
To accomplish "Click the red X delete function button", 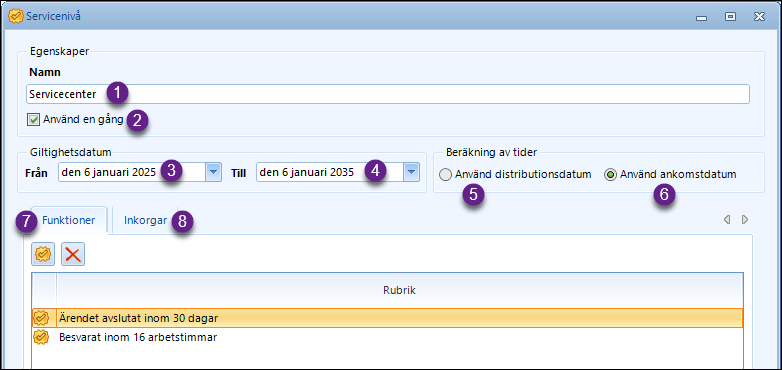I will click(73, 254).
